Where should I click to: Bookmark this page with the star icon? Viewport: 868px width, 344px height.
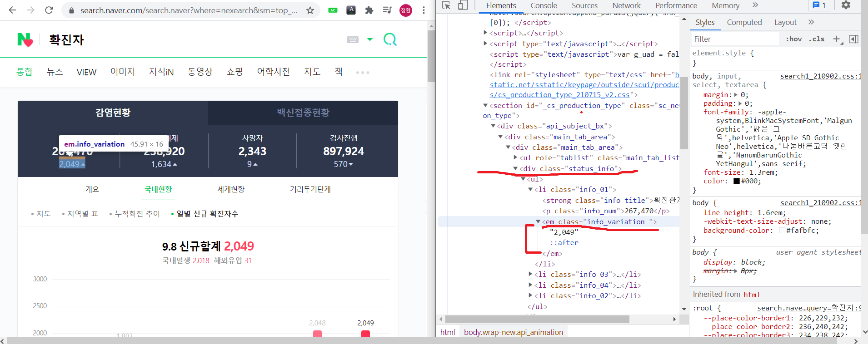pos(310,10)
